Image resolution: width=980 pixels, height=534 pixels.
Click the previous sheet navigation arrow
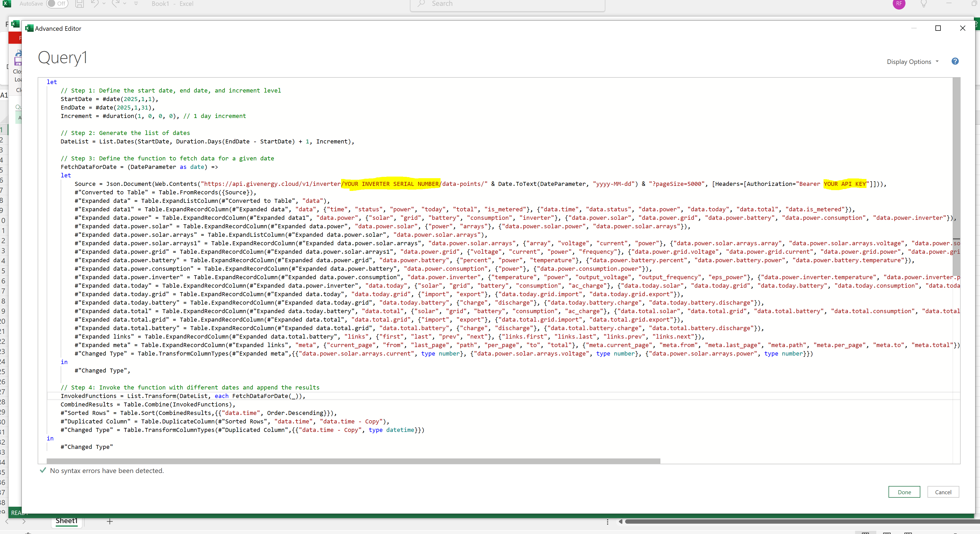[7, 522]
